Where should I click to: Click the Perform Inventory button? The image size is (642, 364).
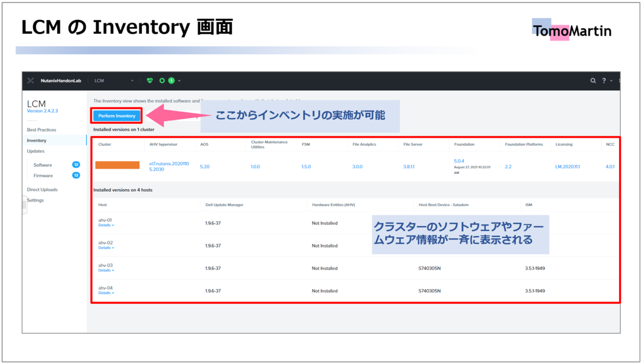[117, 115]
